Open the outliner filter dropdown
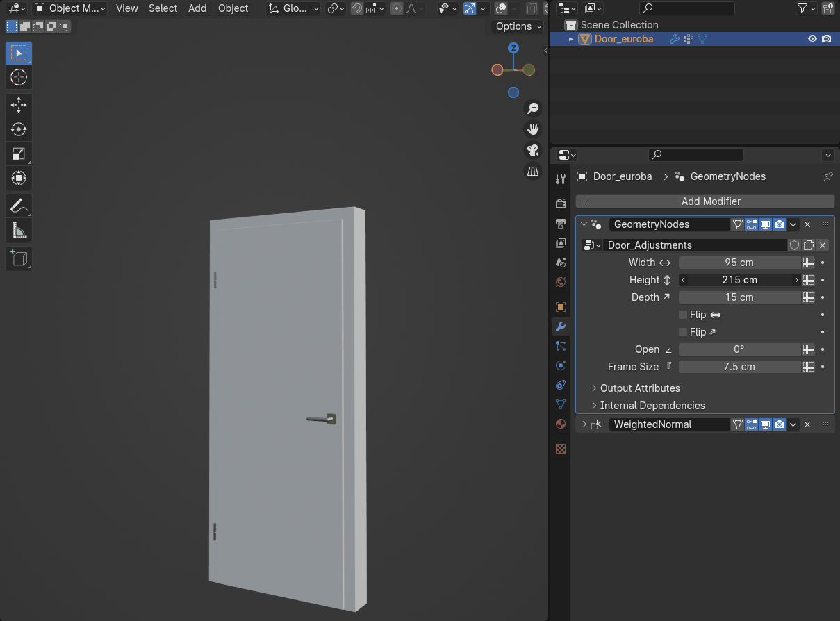Image resolution: width=840 pixels, height=621 pixels. [806, 8]
